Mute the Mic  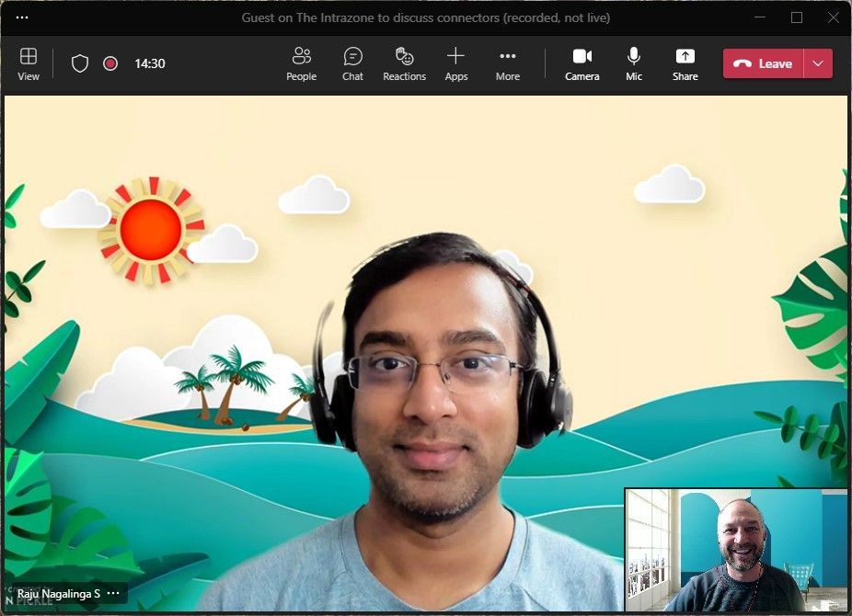pos(634,64)
